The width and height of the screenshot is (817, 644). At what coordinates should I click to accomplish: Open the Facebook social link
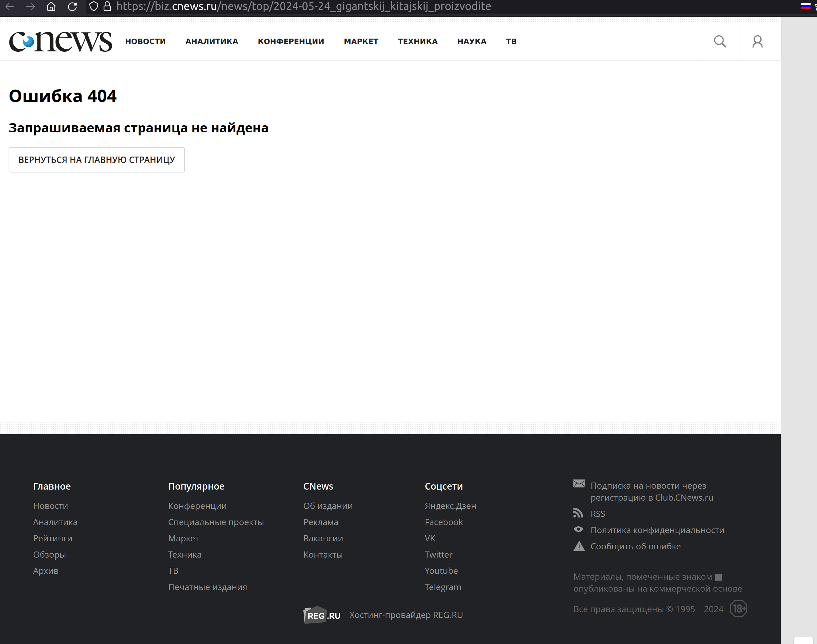pos(443,522)
